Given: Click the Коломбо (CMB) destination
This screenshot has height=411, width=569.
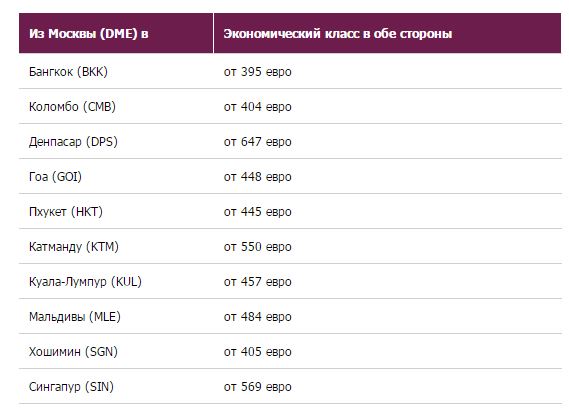Looking at the screenshot, I should click(x=72, y=107).
